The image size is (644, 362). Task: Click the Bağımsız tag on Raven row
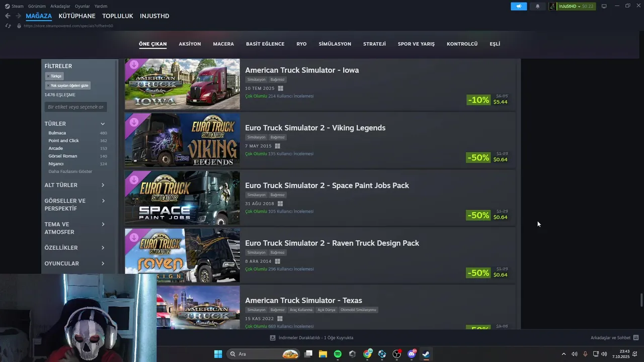277,252
